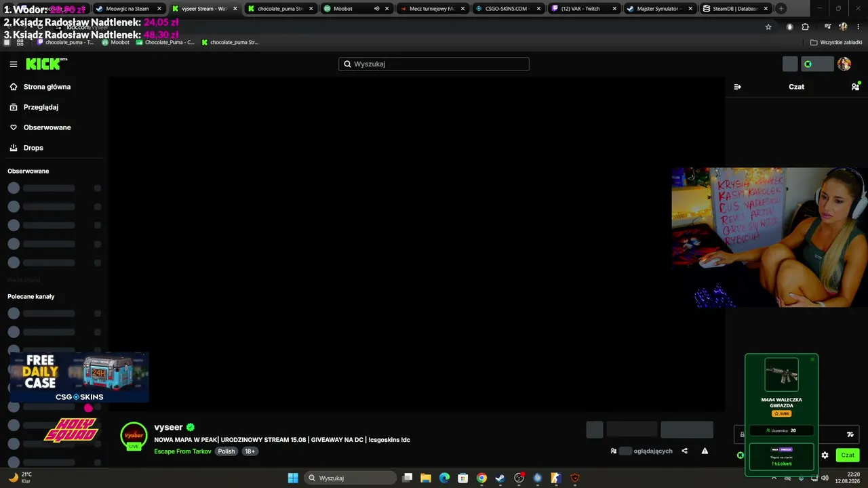Collapse the chat panel with arrow icon

(x=738, y=87)
